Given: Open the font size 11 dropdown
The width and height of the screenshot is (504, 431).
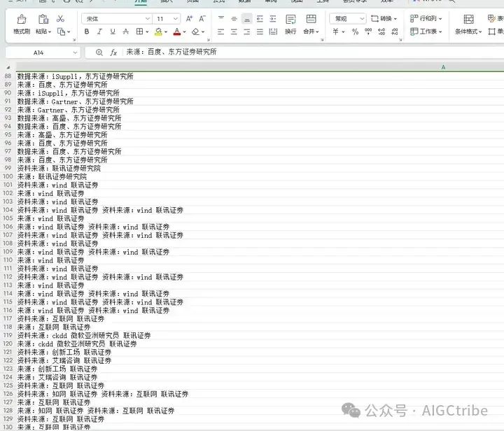Looking at the screenshot, I should [176, 19].
